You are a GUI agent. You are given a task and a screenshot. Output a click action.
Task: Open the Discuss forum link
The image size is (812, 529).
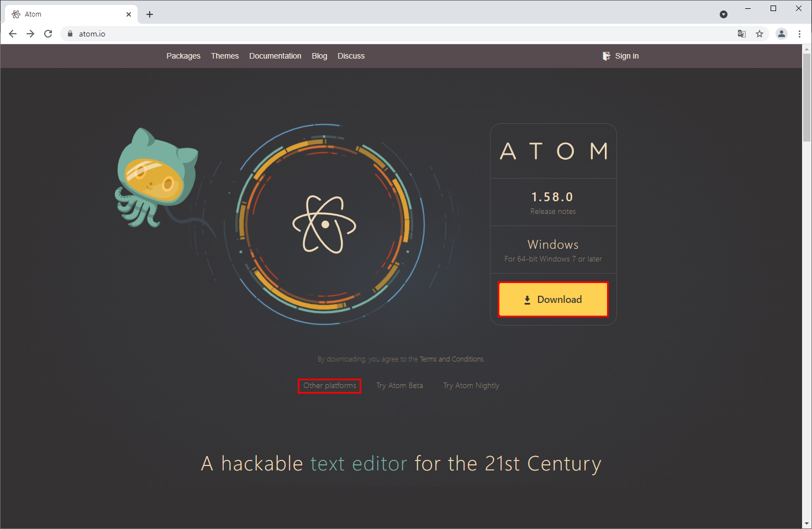pyautogui.click(x=351, y=56)
